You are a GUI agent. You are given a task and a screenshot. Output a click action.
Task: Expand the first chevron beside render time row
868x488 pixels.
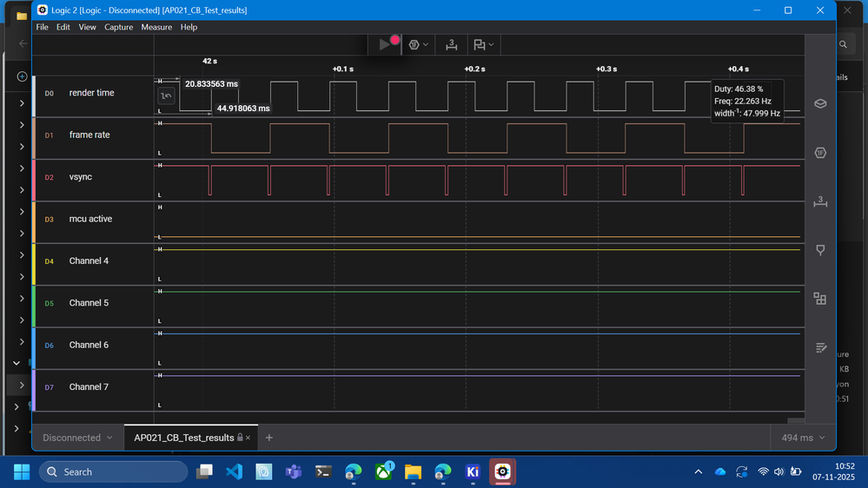point(22,103)
